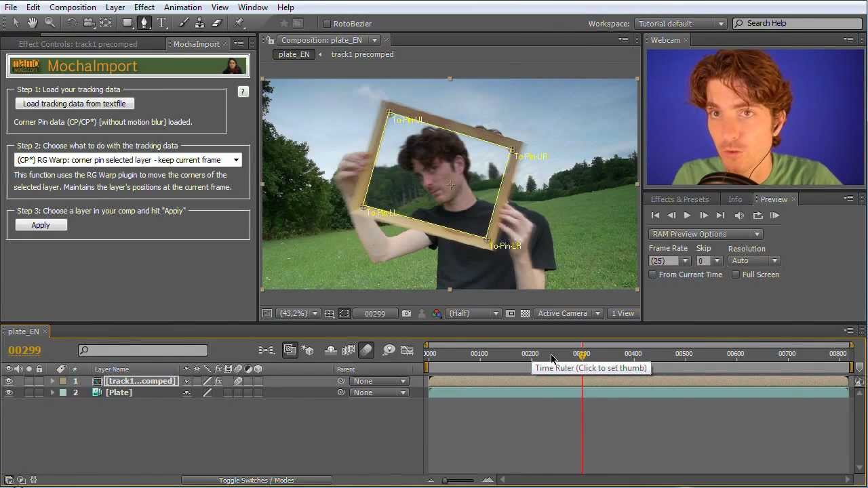Jump to first frame in Preview
868x488 pixels.
[x=655, y=216]
